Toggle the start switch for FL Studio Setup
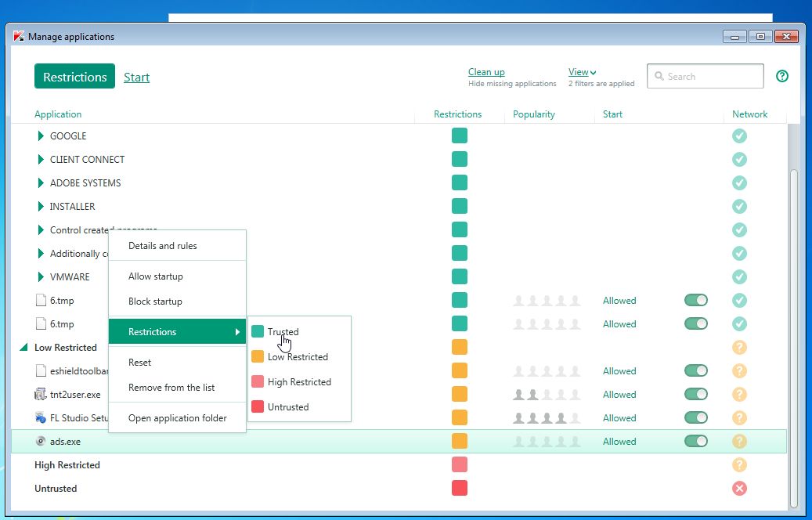The width and height of the screenshot is (812, 520). 696,417
